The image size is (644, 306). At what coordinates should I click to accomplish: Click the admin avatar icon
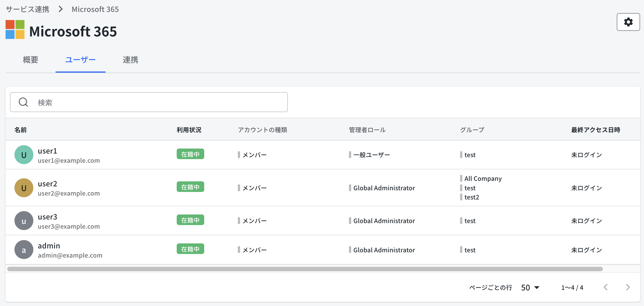24,250
